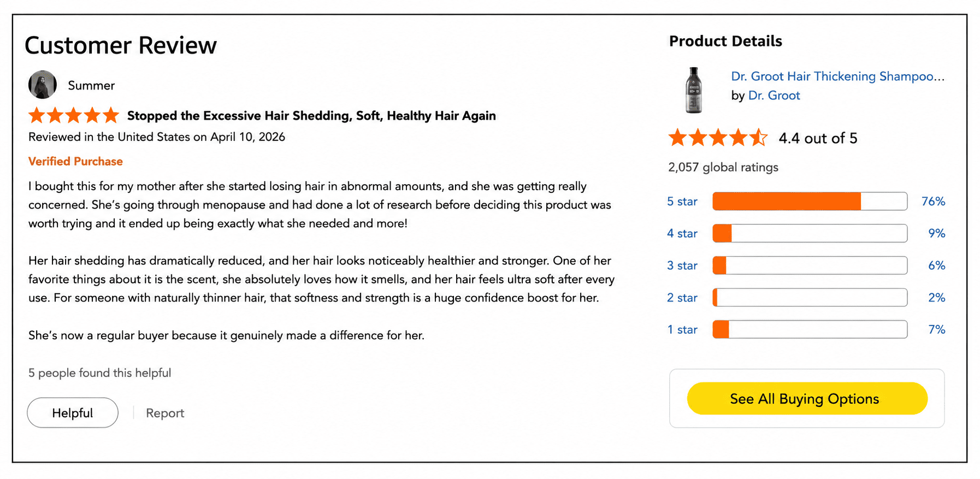The height and width of the screenshot is (479, 980).
Task: Filter reviews by 2 star
Action: click(682, 298)
